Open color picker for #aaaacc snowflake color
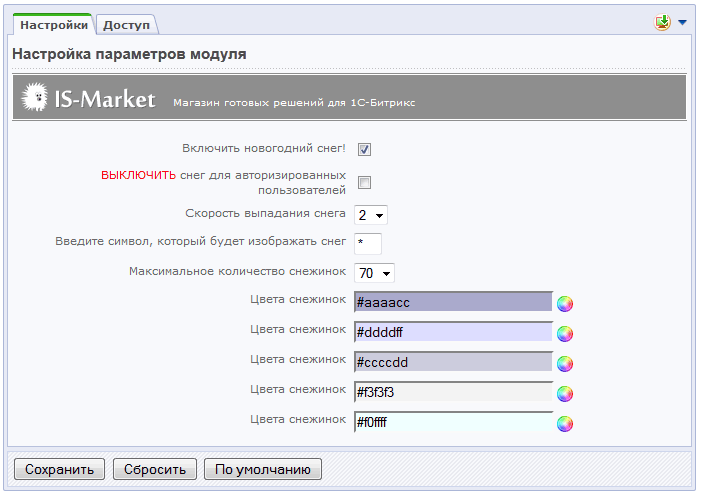Image resolution: width=701 pixels, height=495 pixels. point(565,304)
